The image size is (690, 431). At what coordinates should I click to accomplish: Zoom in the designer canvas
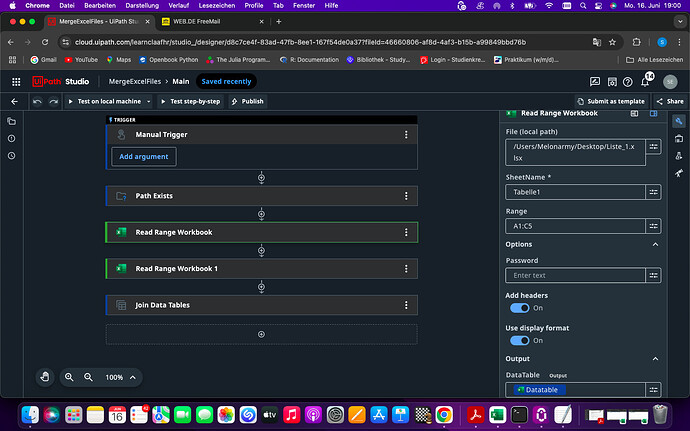click(69, 377)
